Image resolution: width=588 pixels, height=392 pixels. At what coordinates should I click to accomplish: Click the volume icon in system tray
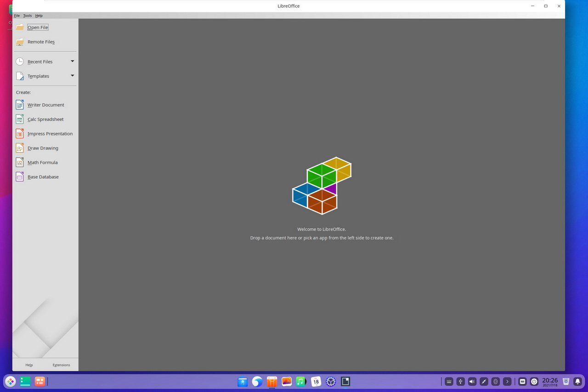[x=472, y=381]
